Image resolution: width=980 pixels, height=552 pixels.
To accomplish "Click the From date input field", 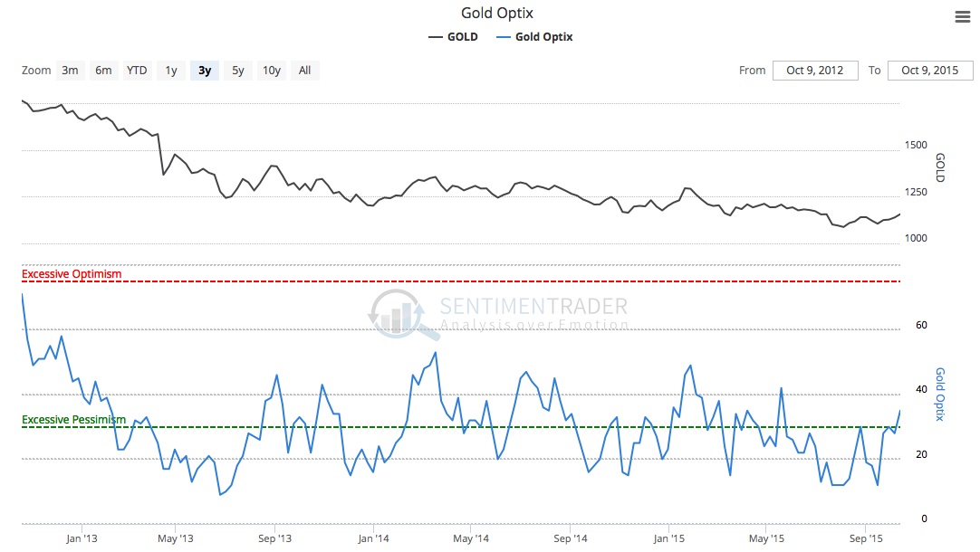I will pos(815,71).
